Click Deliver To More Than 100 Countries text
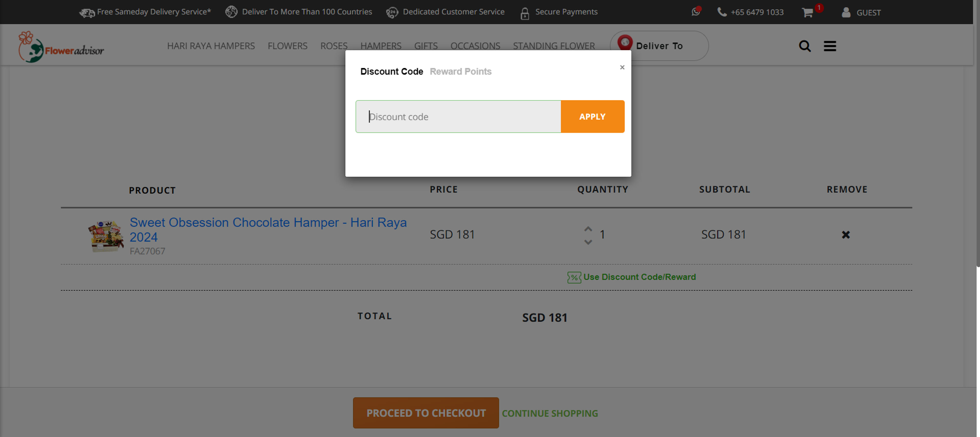Image resolution: width=980 pixels, height=437 pixels. 307,12
